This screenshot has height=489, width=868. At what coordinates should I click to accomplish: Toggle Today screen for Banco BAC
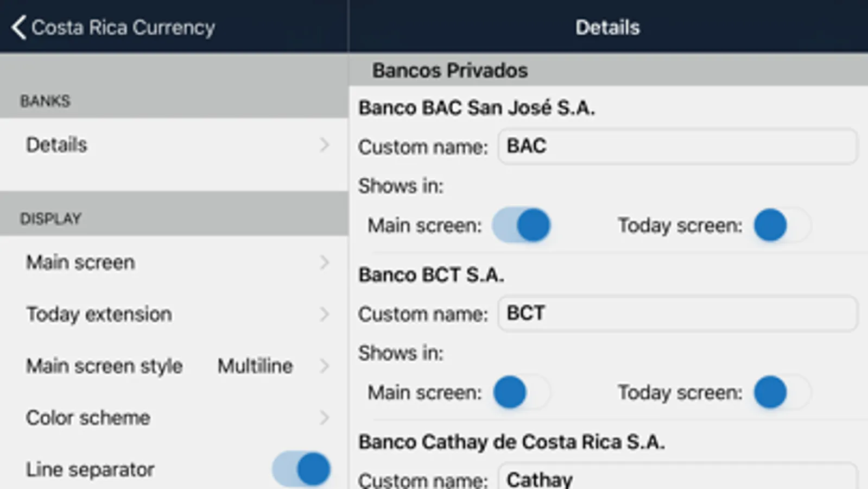pos(782,225)
